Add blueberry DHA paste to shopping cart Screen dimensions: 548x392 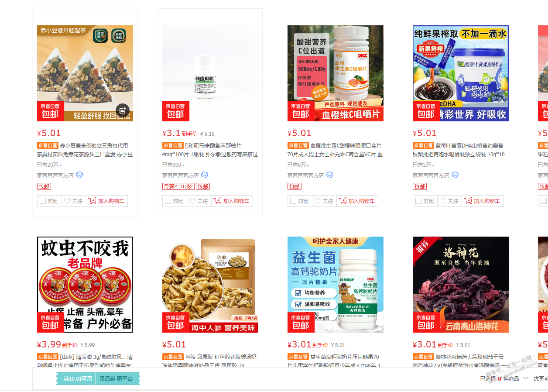(483, 201)
